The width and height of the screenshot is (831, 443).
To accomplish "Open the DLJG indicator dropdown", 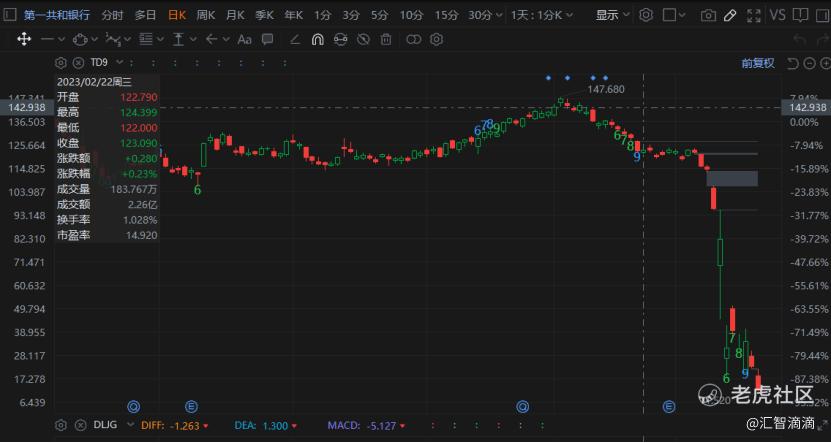I will (x=130, y=425).
